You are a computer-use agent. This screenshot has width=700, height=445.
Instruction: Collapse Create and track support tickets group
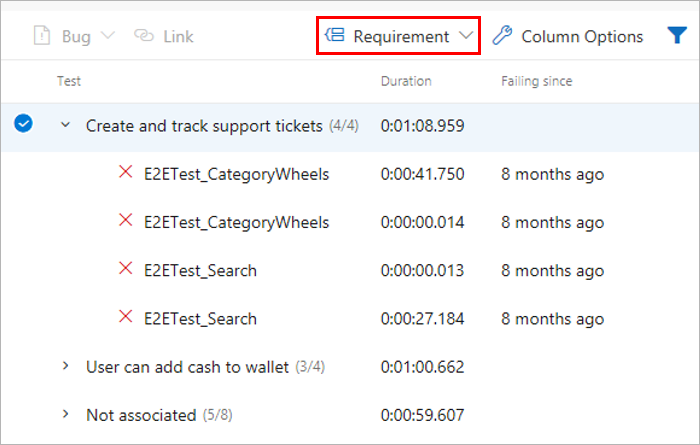point(66,125)
